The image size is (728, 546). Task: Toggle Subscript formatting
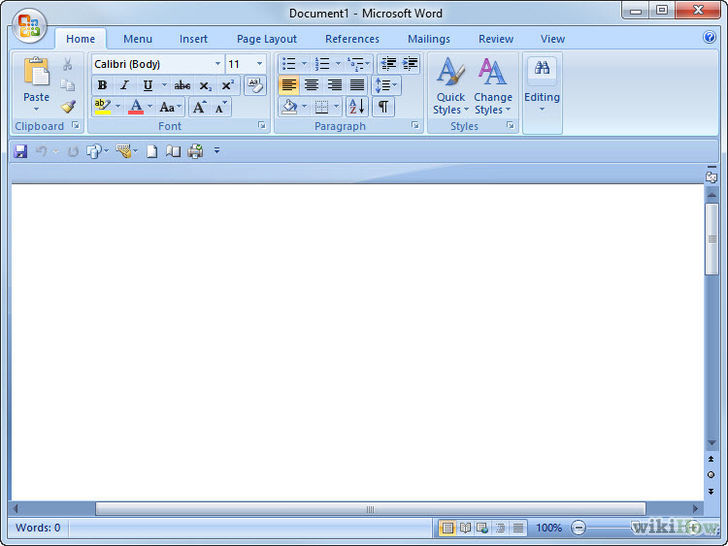[x=205, y=85]
